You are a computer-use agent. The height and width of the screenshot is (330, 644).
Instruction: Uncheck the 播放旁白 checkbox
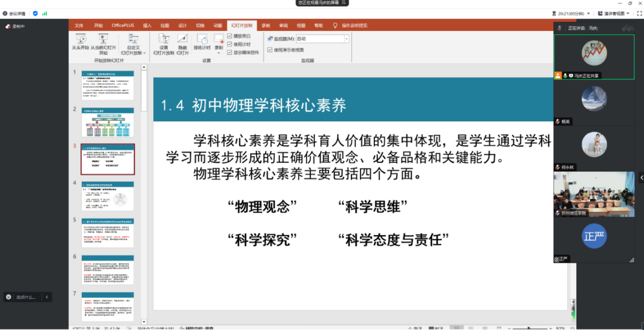(x=230, y=36)
